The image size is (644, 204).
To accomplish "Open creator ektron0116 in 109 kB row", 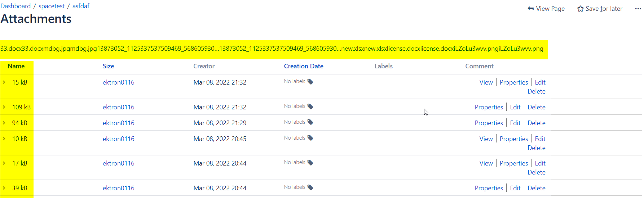I will pyautogui.click(x=118, y=107).
